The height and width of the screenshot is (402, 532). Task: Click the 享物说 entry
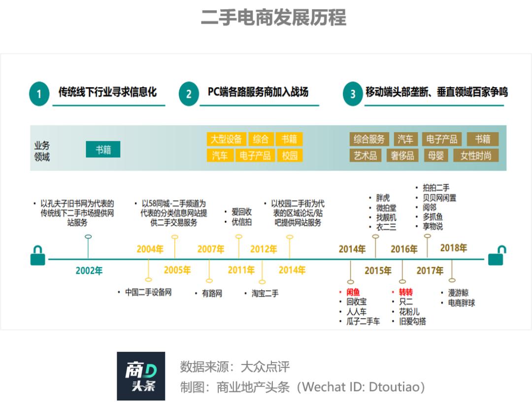click(x=432, y=226)
